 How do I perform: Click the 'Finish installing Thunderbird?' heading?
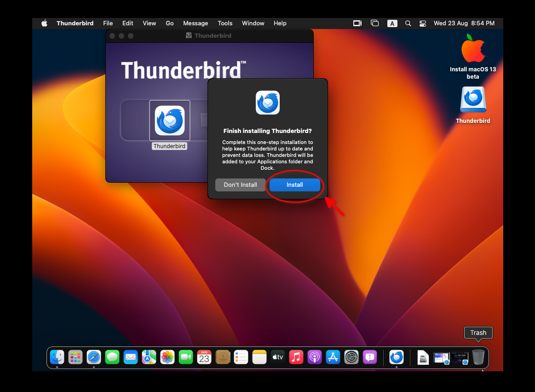268,131
